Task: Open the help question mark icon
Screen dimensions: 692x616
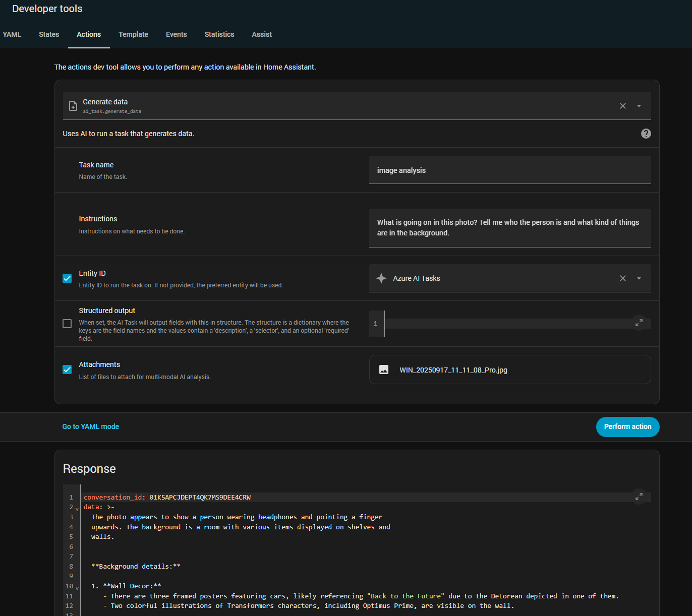Action: (x=646, y=134)
